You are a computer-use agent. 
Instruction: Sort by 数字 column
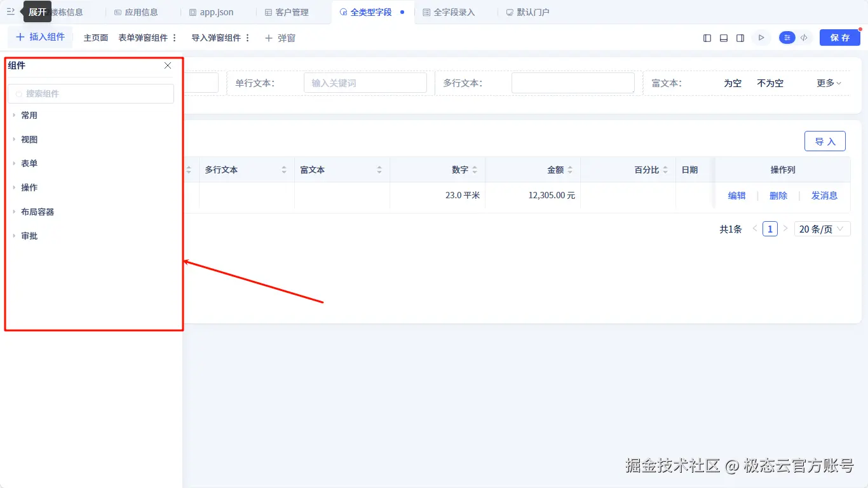[475, 170]
